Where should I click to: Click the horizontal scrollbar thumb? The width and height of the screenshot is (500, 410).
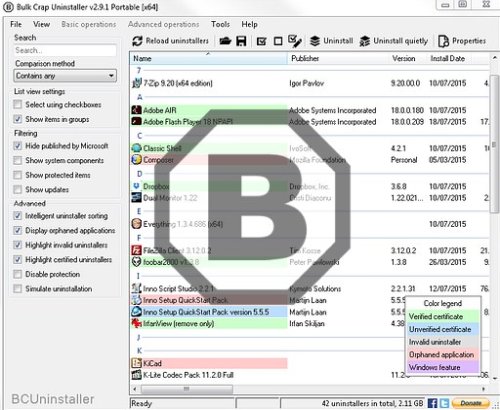coord(187,389)
